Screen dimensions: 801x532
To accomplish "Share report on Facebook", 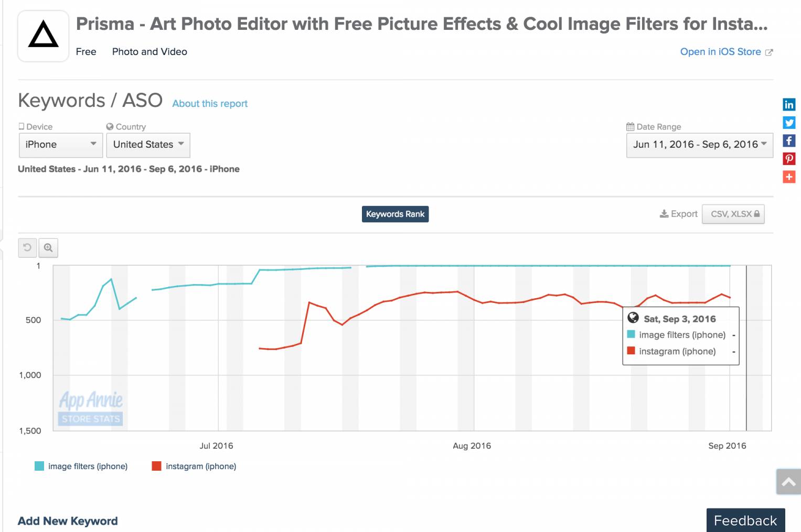I will (x=789, y=140).
